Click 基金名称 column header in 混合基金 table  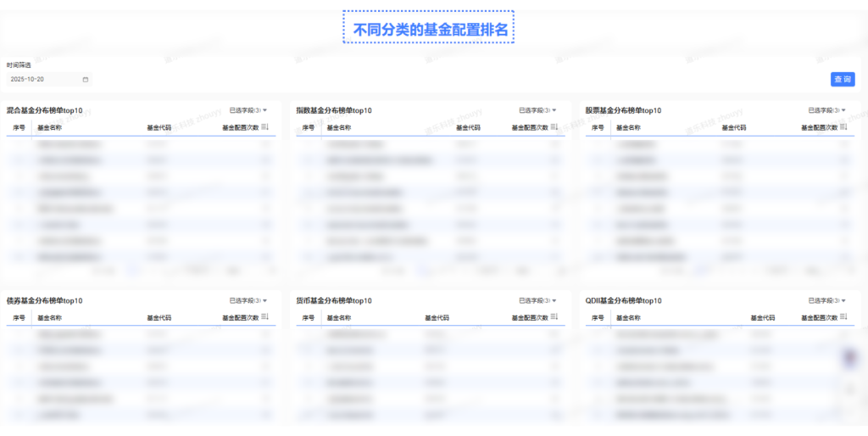pyautogui.click(x=49, y=127)
